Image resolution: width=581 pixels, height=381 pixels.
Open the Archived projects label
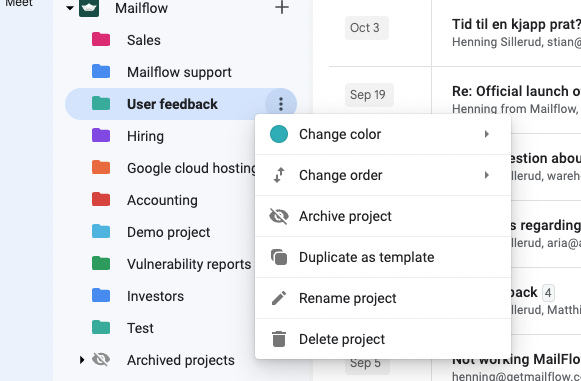click(181, 360)
